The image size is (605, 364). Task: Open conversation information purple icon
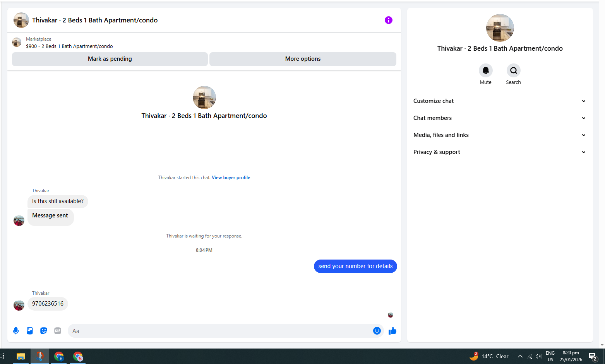pos(389,20)
